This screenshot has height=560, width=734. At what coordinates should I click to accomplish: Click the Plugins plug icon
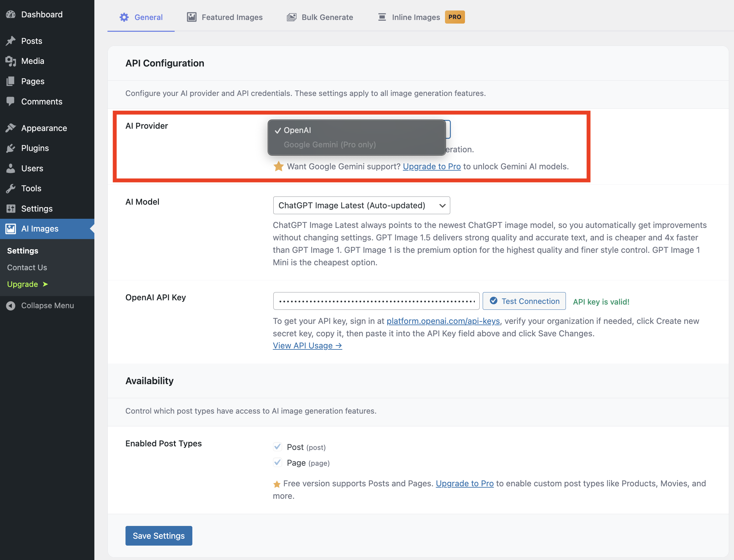(11, 148)
